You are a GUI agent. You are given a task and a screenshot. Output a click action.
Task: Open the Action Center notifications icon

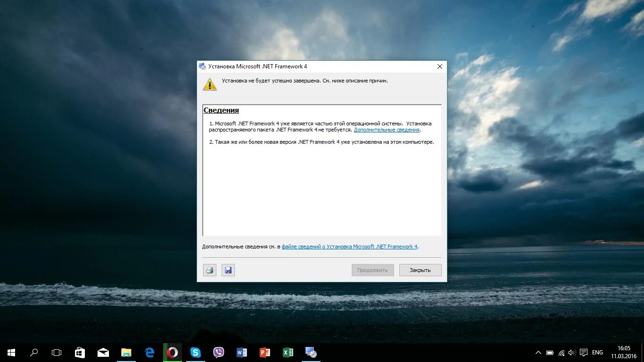(x=584, y=353)
